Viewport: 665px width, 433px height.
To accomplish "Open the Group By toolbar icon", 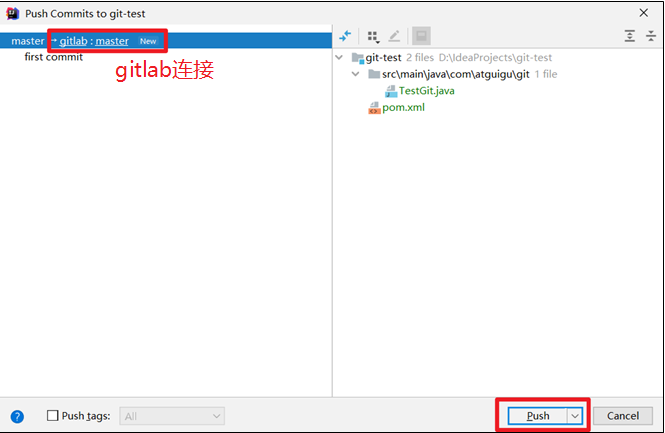I will (x=373, y=37).
